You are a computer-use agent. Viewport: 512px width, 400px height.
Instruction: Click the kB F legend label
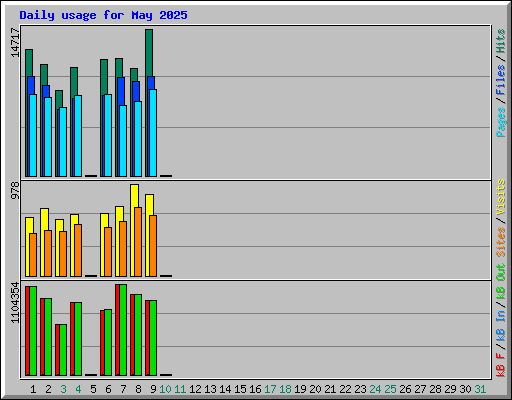(500, 365)
